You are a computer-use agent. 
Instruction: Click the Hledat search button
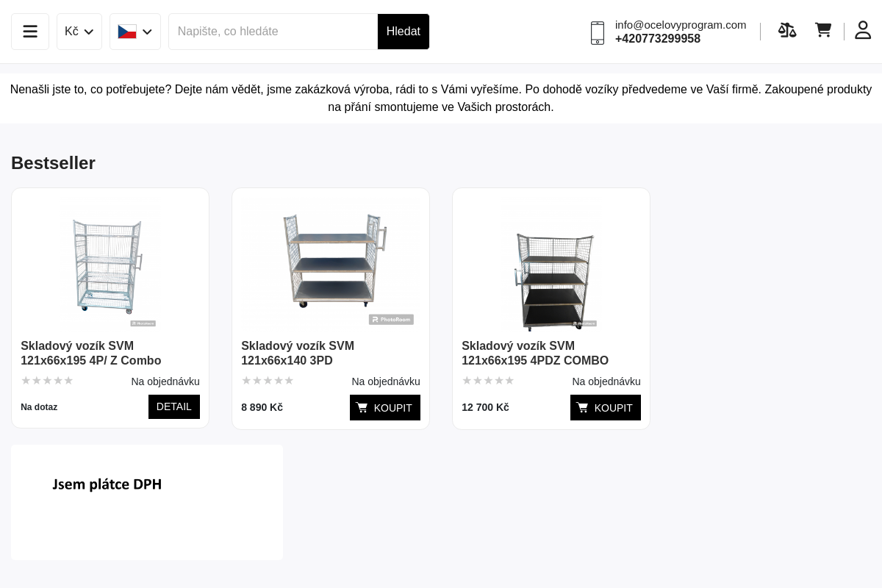[404, 32]
